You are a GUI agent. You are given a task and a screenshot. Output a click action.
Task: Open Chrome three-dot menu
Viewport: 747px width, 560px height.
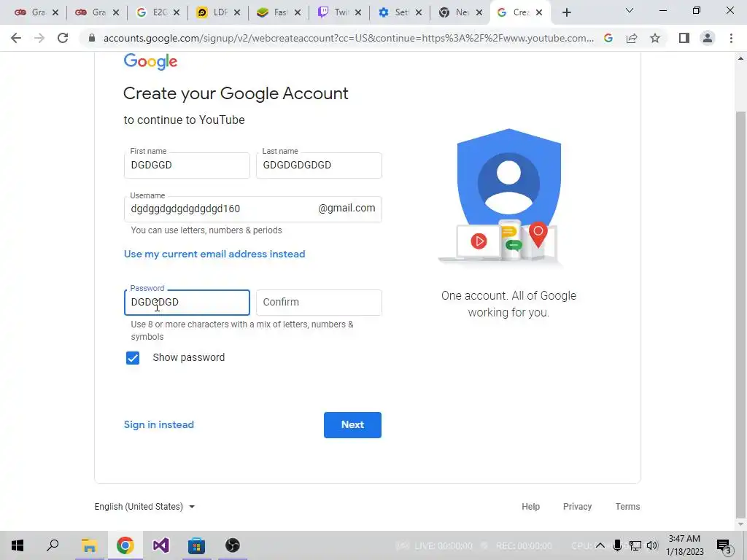(731, 38)
